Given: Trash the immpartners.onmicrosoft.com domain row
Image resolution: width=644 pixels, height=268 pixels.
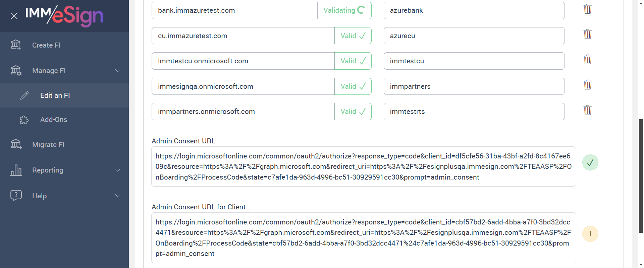Looking at the screenshot, I should [x=587, y=110].
